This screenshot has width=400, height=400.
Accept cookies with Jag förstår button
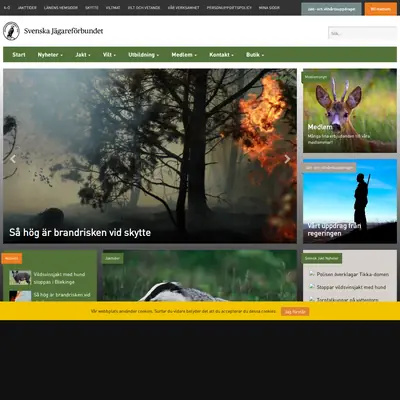pyautogui.click(x=295, y=312)
